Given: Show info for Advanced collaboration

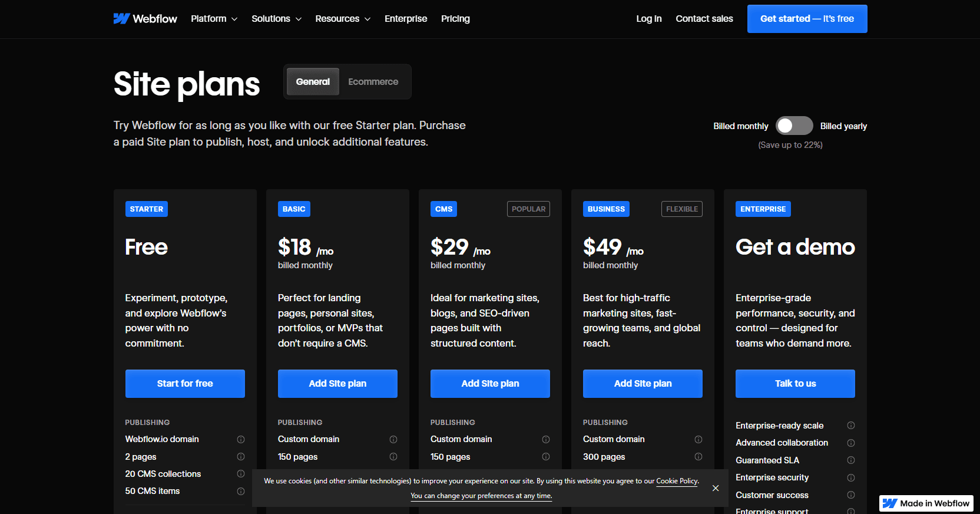Looking at the screenshot, I should tap(851, 443).
